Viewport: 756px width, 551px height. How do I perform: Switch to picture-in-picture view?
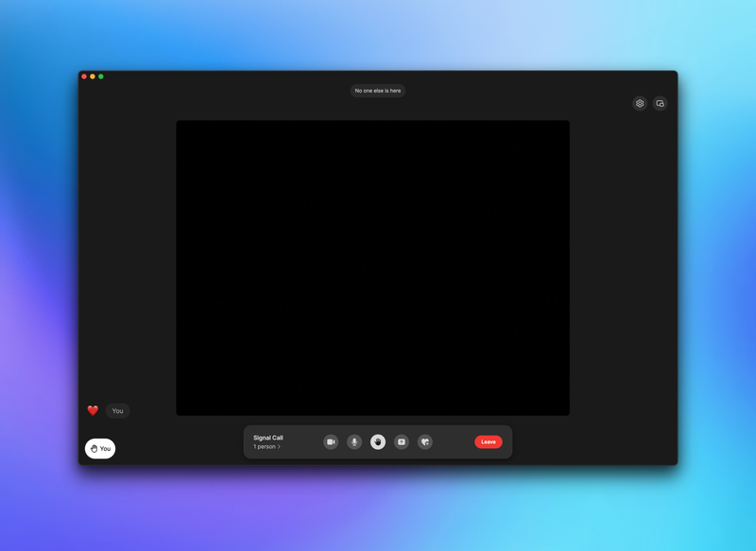[x=661, y=103]
